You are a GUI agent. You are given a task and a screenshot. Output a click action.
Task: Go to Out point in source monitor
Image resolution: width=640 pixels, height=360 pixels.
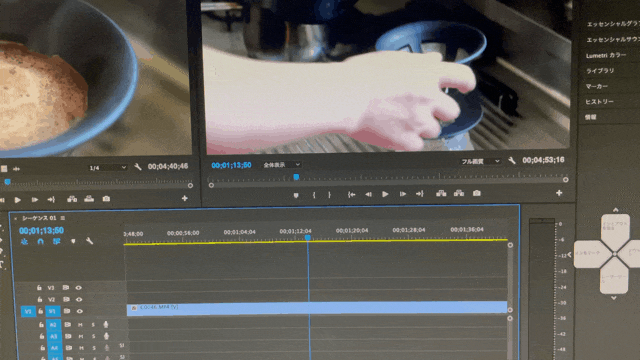point(51,200)
